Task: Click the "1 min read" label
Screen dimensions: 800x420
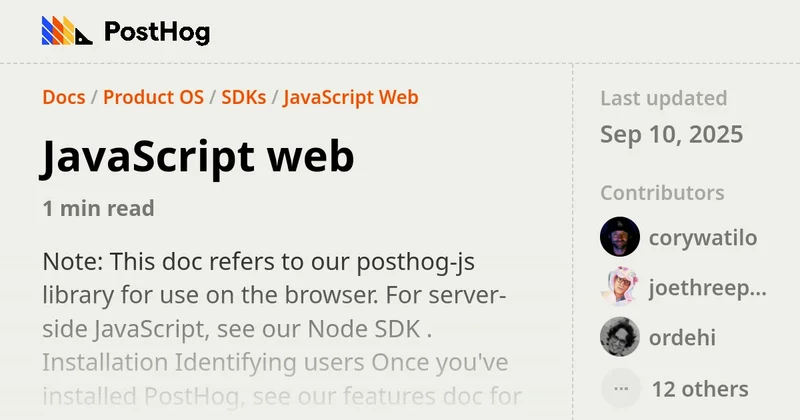Action: pos(98,208)
